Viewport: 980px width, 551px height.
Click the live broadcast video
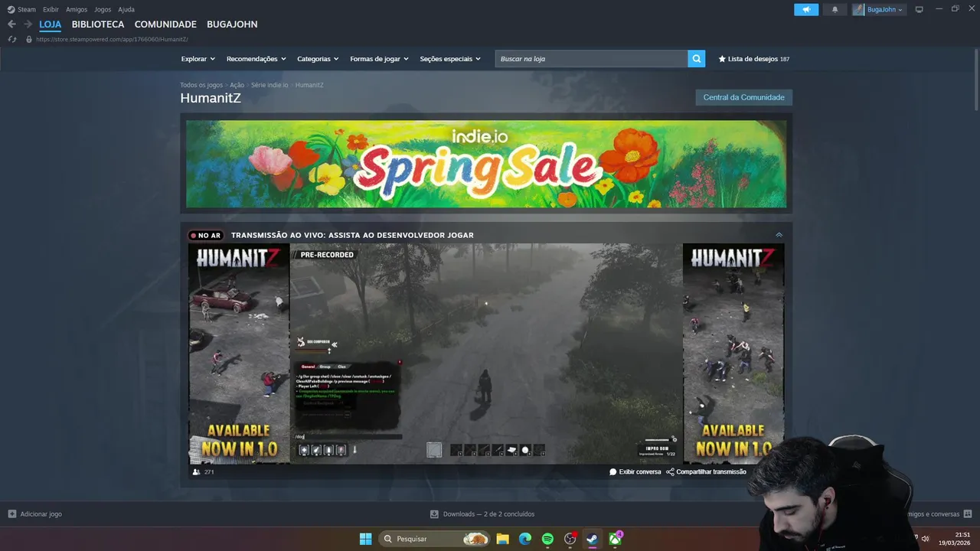point(486,354)
